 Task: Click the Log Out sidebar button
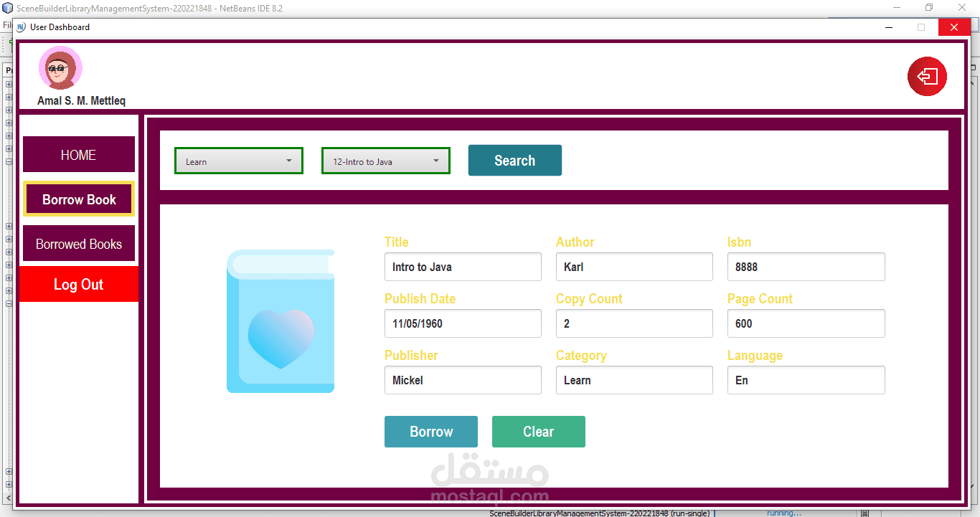click(78, 284)
